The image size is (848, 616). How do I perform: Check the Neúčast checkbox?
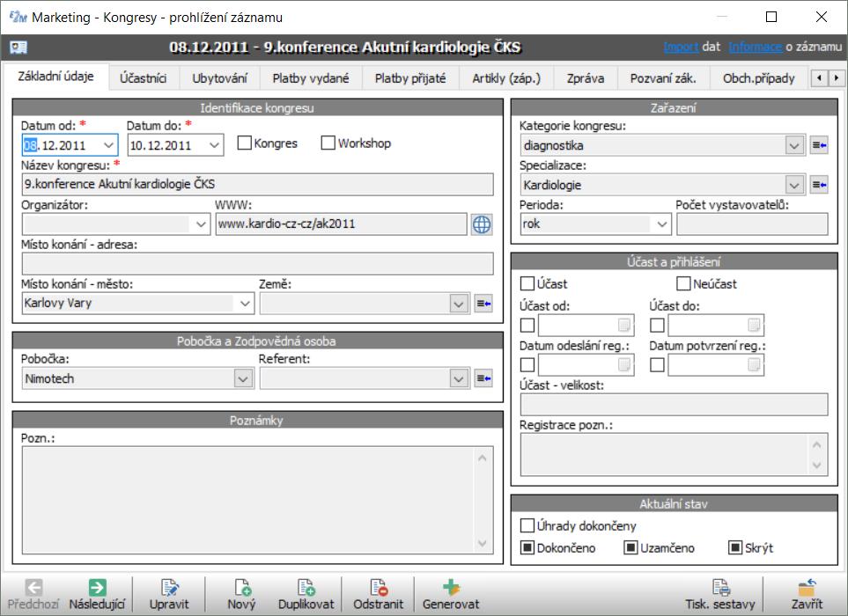(x=683, y=283)
